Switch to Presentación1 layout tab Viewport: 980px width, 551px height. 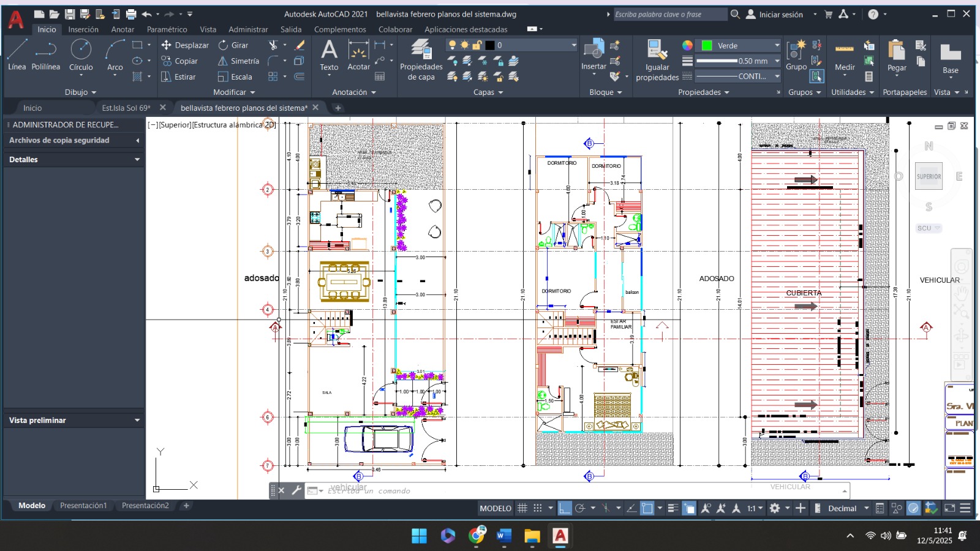(x=83, y=506)
